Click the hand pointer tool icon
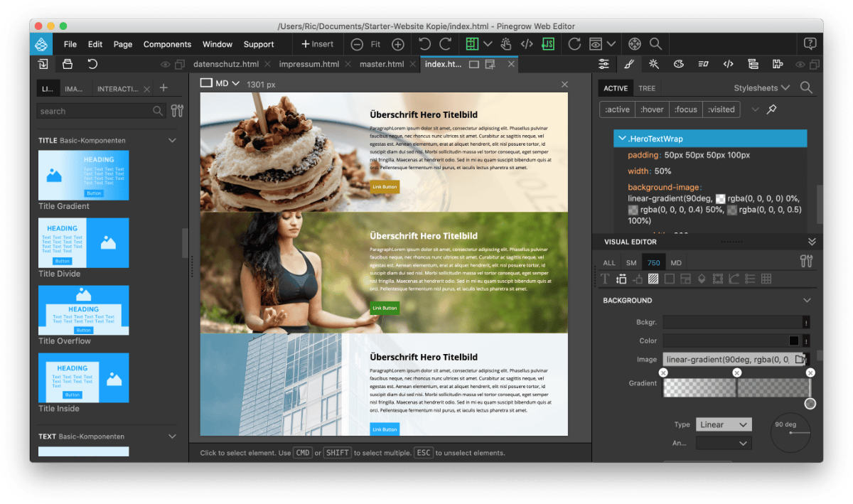 (x=506, y=44)
